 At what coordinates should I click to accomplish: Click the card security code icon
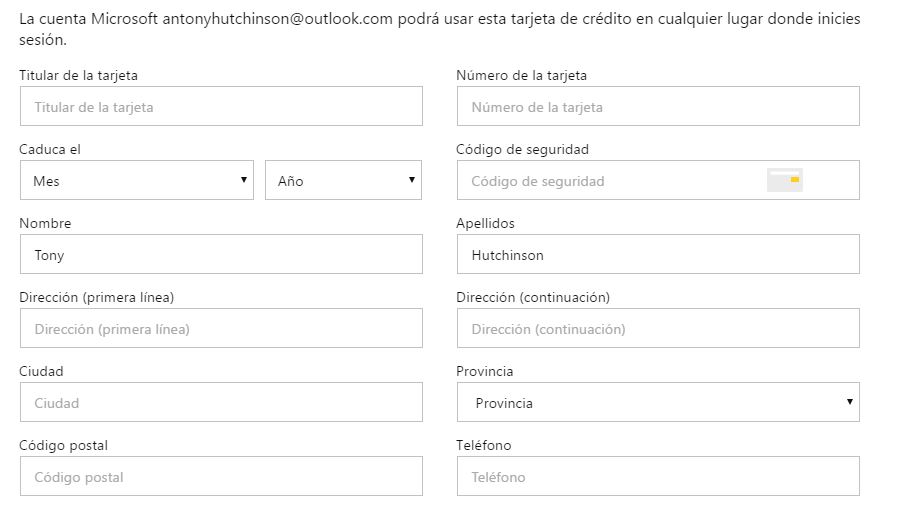tap(785, 180)
